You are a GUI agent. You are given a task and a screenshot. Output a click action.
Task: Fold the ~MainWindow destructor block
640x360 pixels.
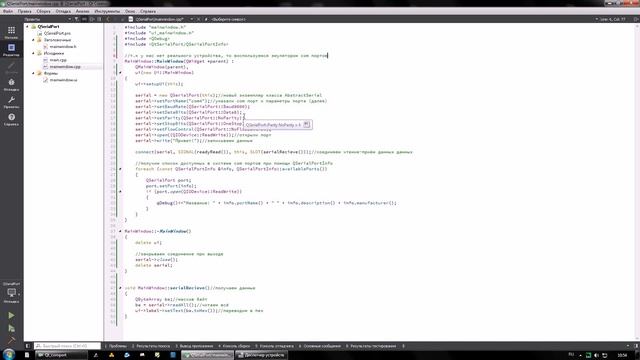coord(120,231)
